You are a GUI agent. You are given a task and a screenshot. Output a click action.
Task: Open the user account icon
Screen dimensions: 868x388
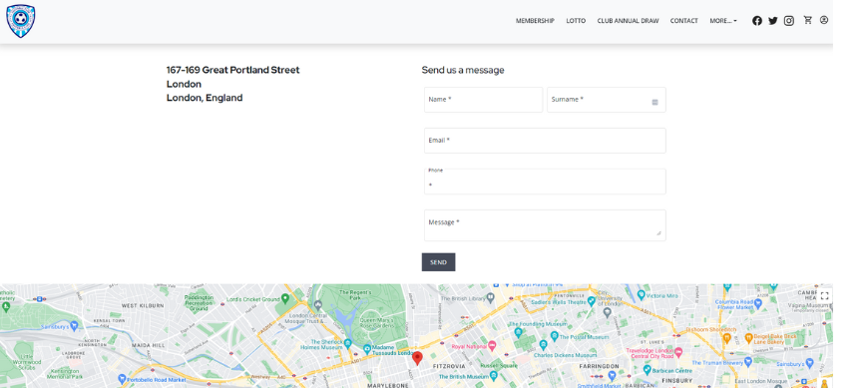pos(824,20)
